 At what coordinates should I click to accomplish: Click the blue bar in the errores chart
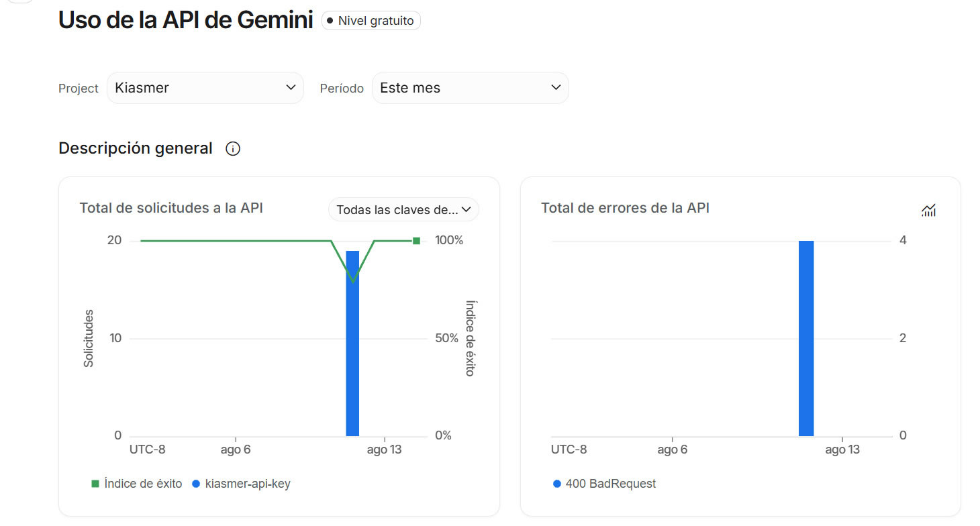pyautogui.click(x=806, y=338)
